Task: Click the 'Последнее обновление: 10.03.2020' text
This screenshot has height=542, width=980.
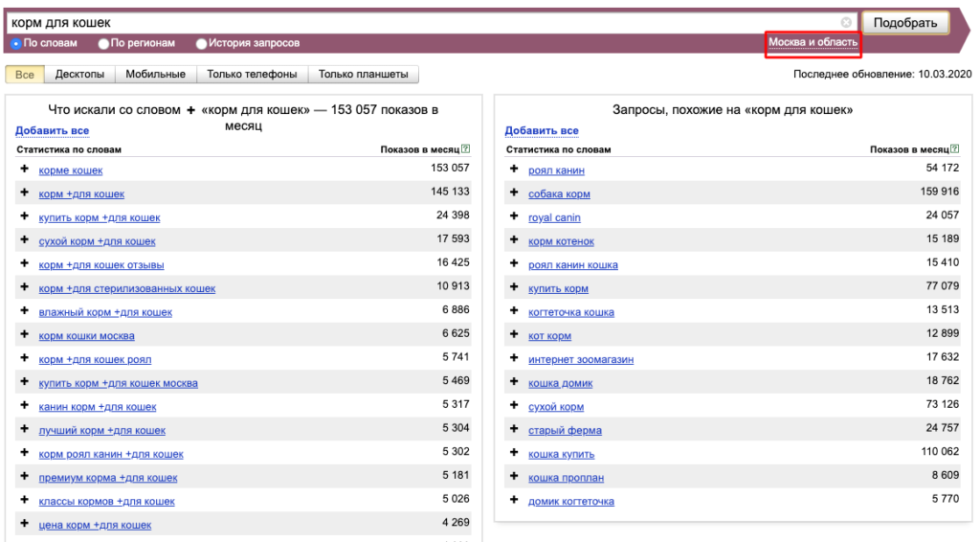Action: coord(882,74)
